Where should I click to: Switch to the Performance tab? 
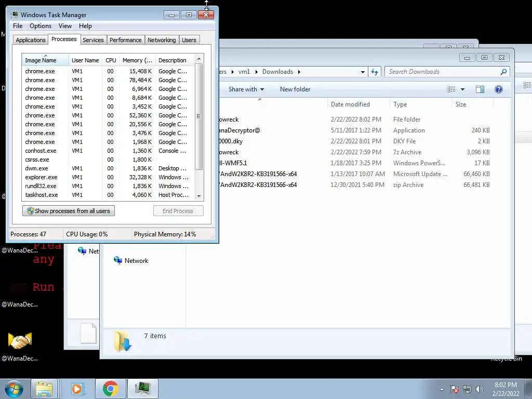click(x=125, y=39)
